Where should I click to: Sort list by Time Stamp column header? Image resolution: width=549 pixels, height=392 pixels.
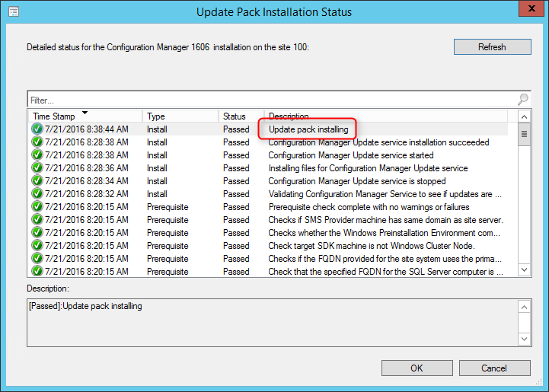[85, 116]
